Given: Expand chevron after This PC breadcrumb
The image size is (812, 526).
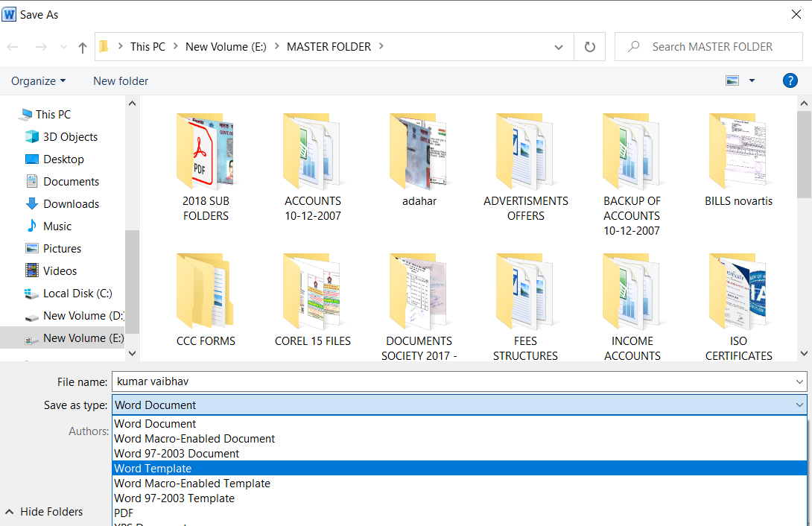Looking at the screenshot, I should (176, 46).
